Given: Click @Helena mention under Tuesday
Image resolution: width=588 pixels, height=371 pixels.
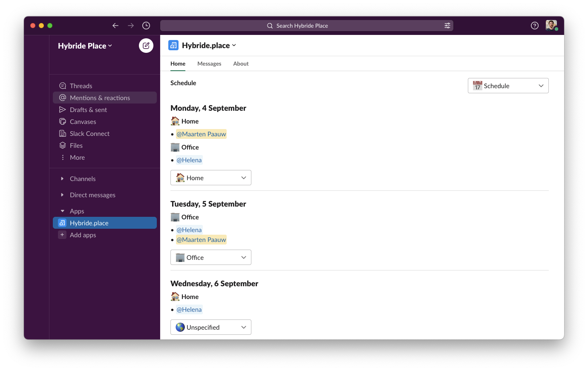Looking at the screenshot, I should pyautogui.click(x=189, y=230).
